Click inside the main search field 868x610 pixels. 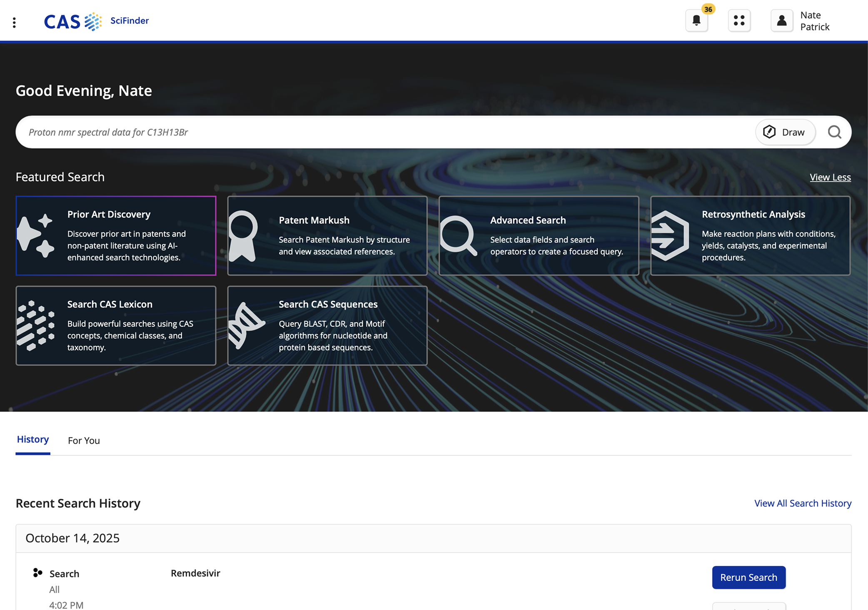pyautogui.click(x=333, y=132)
